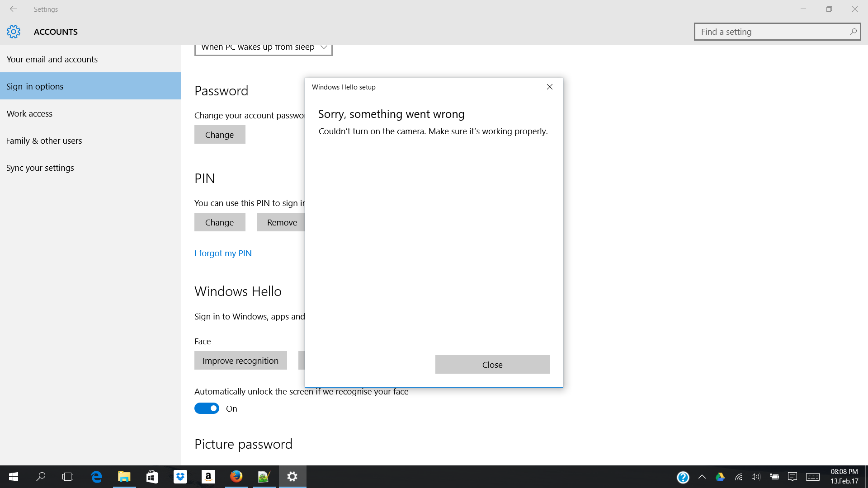Select 'Work access' in the sidebar

29,113
